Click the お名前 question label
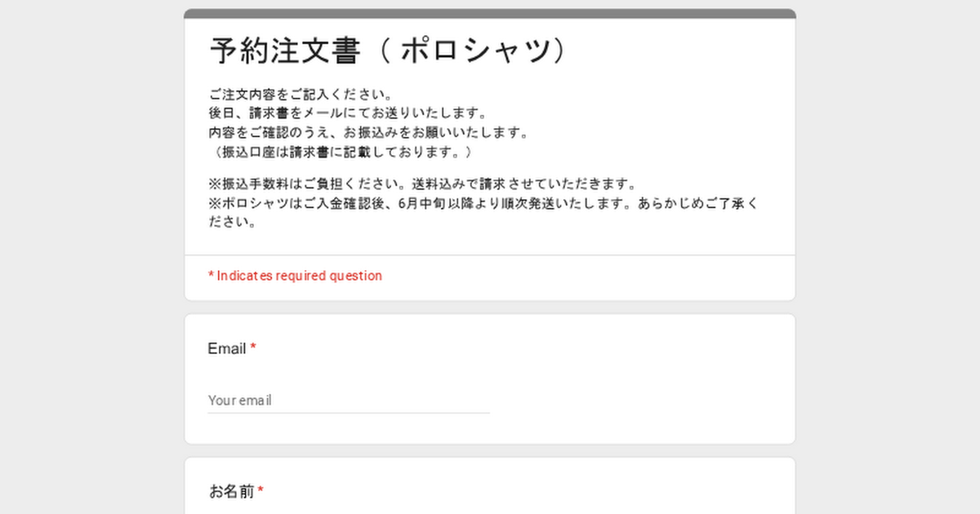 (232, 491)
